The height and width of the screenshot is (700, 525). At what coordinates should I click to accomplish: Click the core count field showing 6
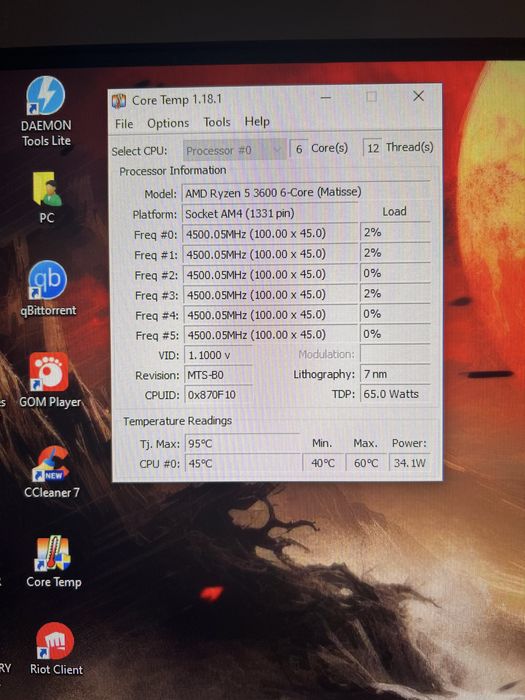tap(299, 149)
